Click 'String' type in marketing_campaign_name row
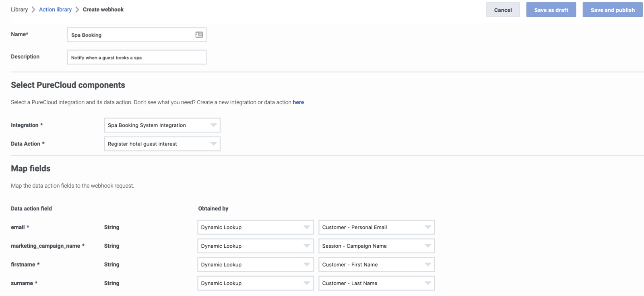The height and width of the screenshot is (296, 644). point(111,246)
